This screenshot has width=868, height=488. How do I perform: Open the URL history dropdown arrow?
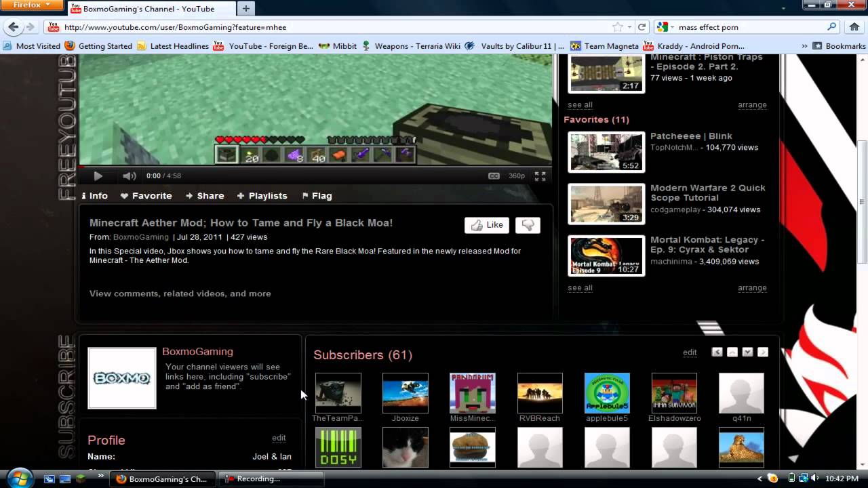(x=630, y=27)
